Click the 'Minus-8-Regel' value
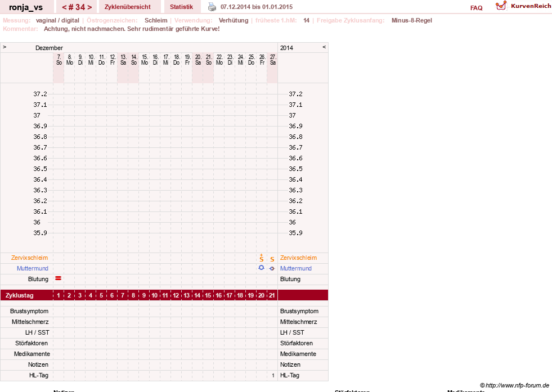The height and width of the screenshot is (392, 552). (411, 20)
